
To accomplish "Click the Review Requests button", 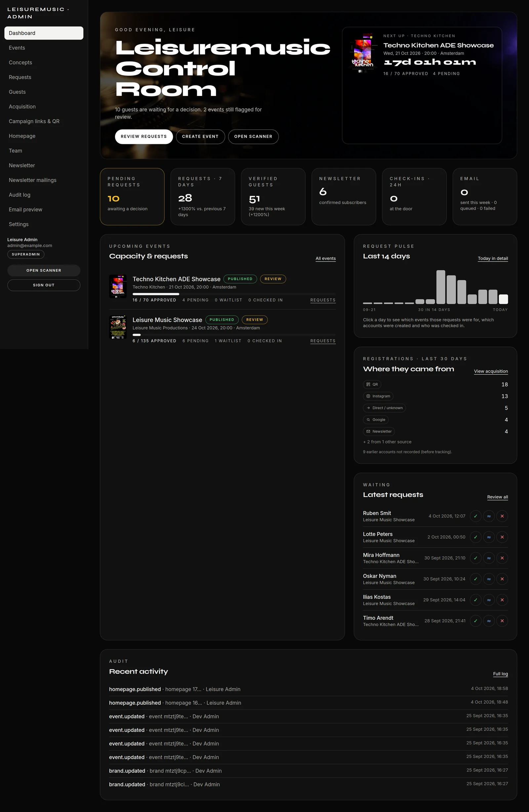I will pyautogui.click(x=144, y=136).
